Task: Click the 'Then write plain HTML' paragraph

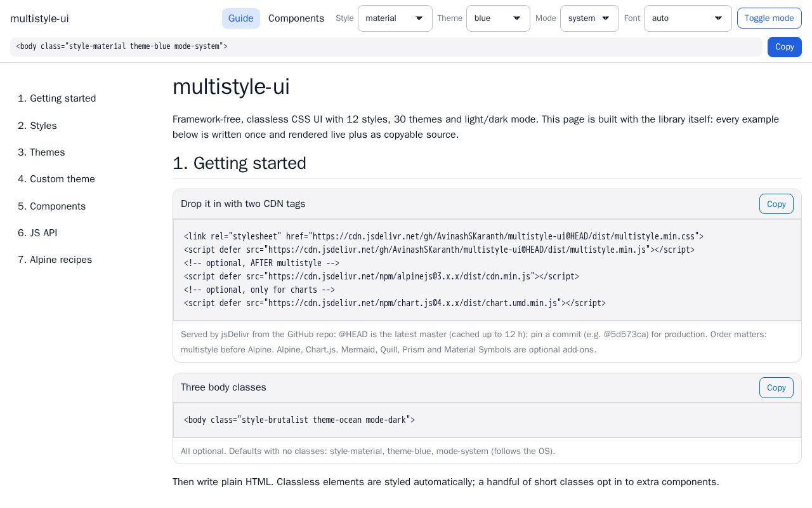Action: [x=446, y=482]
